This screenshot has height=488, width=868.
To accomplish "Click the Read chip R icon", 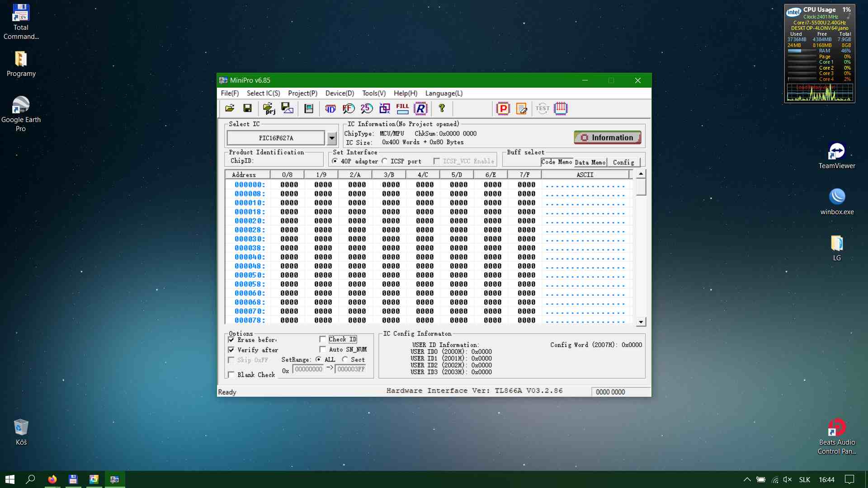I will click(420, 108).
